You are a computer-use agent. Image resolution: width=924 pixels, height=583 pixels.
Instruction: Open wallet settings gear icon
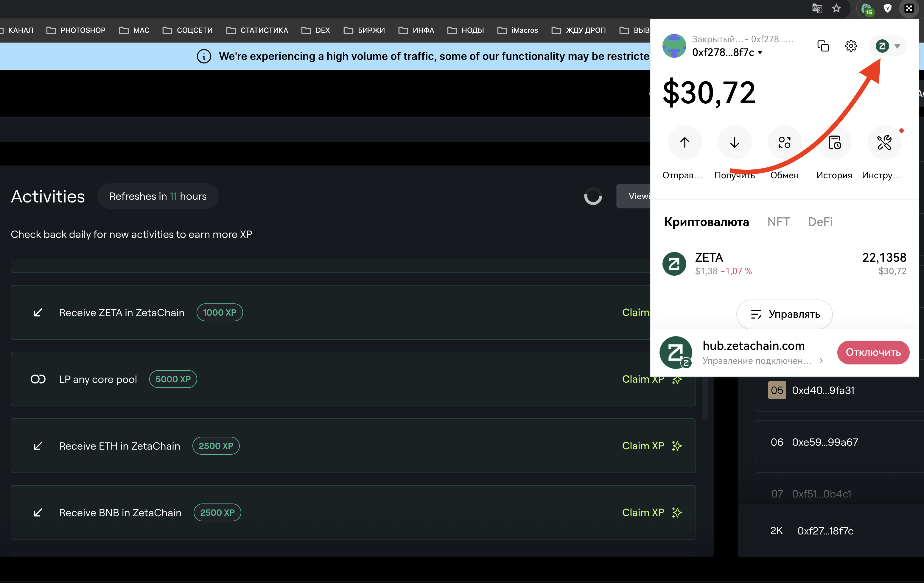click(x=851, y=46)
